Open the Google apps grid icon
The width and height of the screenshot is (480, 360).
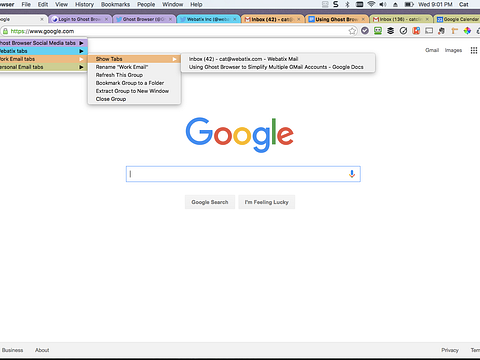pyautogui.click(x=474, y=50)
